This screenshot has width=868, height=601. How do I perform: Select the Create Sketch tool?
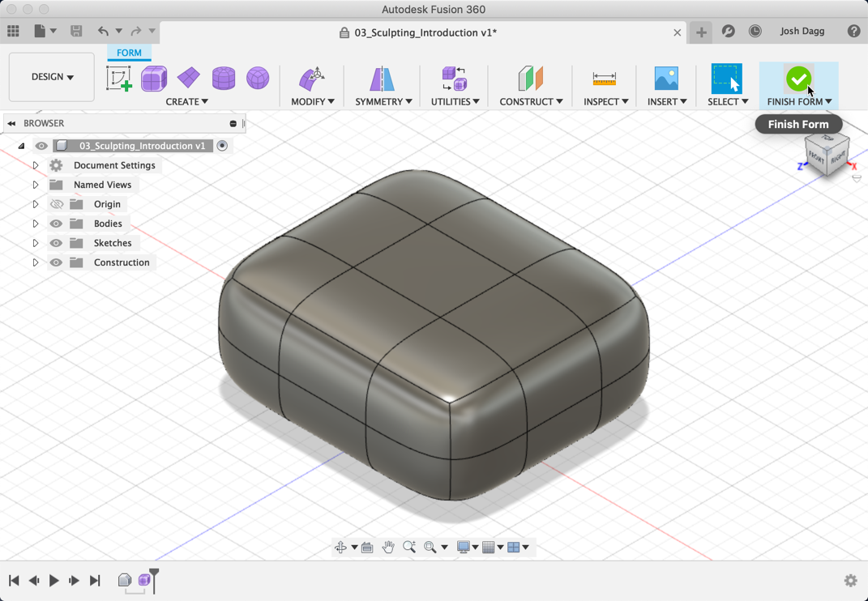tap(119, 78)
